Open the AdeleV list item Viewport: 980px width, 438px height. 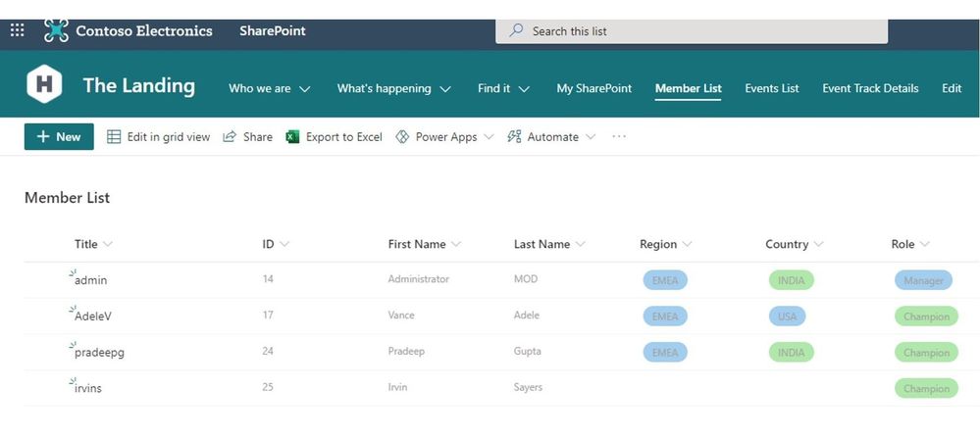pos(94,316)
